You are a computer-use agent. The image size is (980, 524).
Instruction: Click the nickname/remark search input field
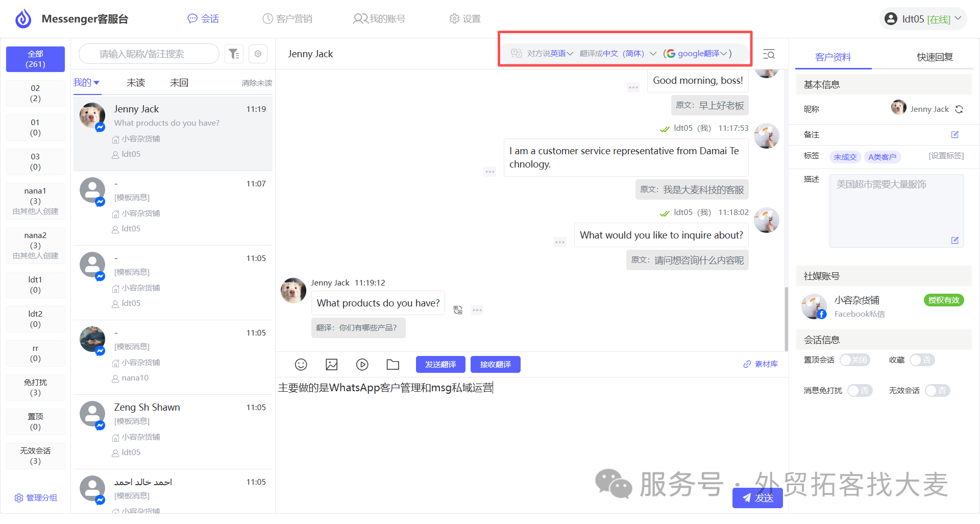(149, 54)
